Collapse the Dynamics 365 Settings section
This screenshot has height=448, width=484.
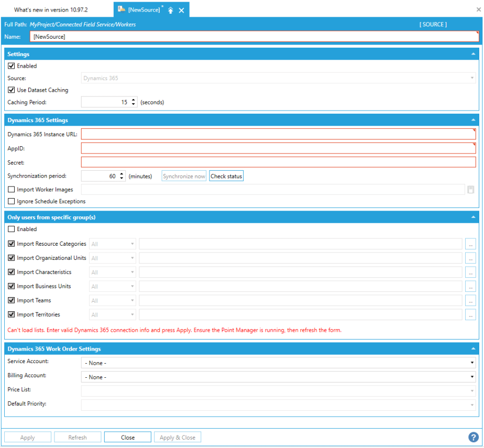click(x=473, y=120)
